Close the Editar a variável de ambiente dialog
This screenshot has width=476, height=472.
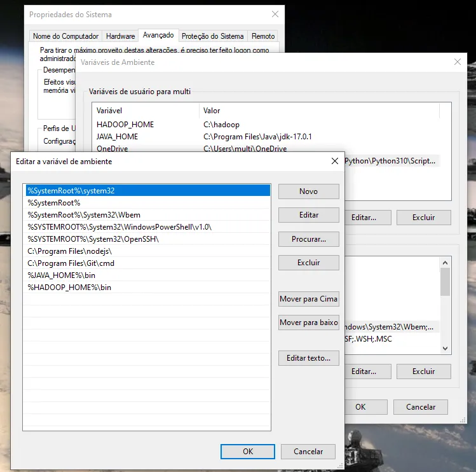coord(334,161)
